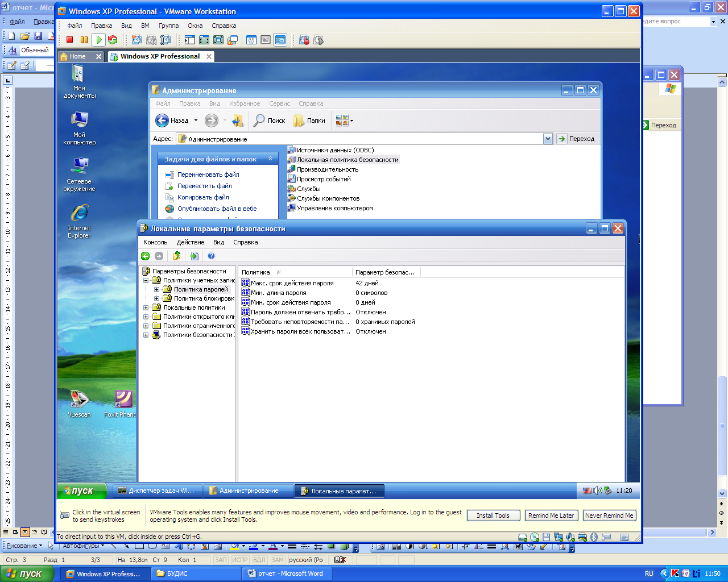728x582 pixels.
Task: Click the RU language indicator in host tray
Action: pyautogui.click(x=649, y=573)
